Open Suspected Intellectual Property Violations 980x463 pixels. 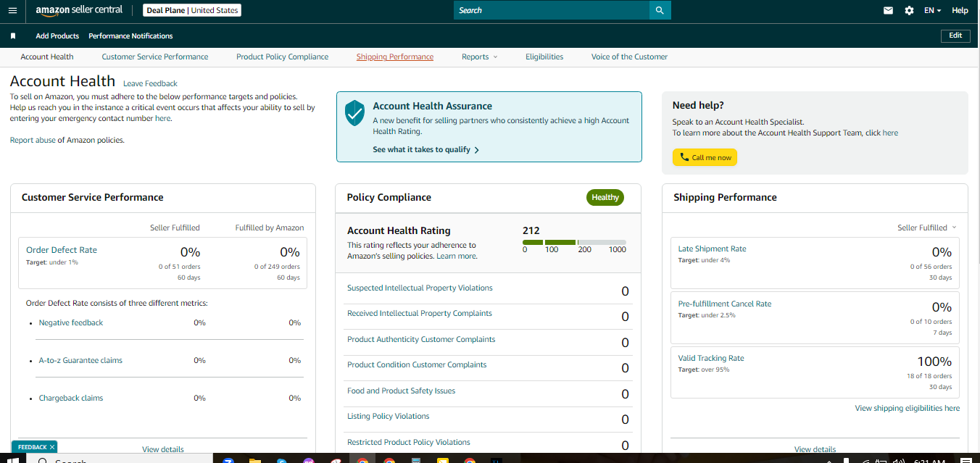point(420,288)
